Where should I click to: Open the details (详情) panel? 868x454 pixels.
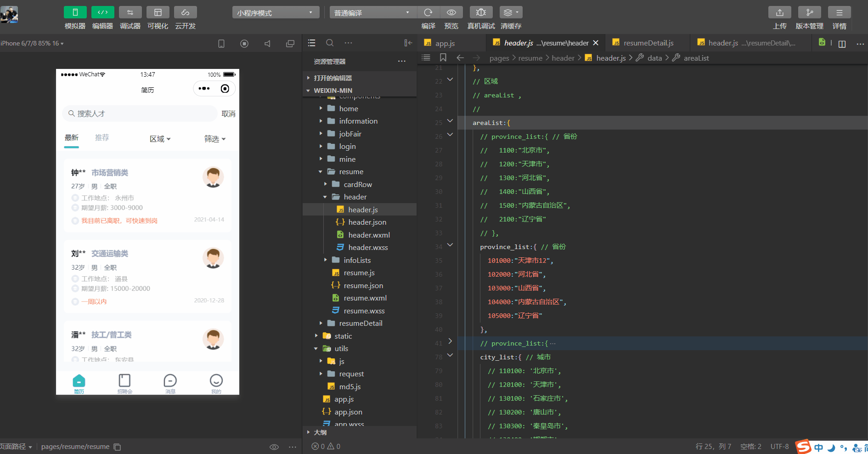840,12
